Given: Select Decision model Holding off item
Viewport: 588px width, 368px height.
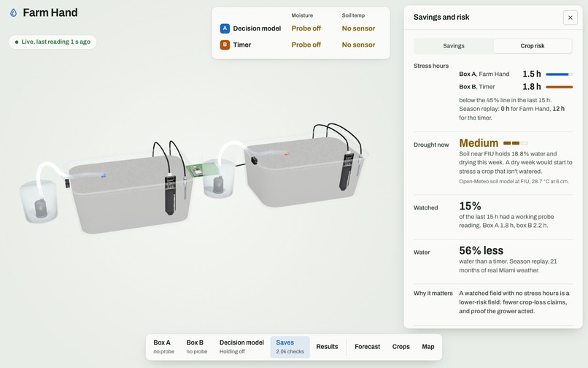Looking at the screenshot, I should [x=241, y=347].
